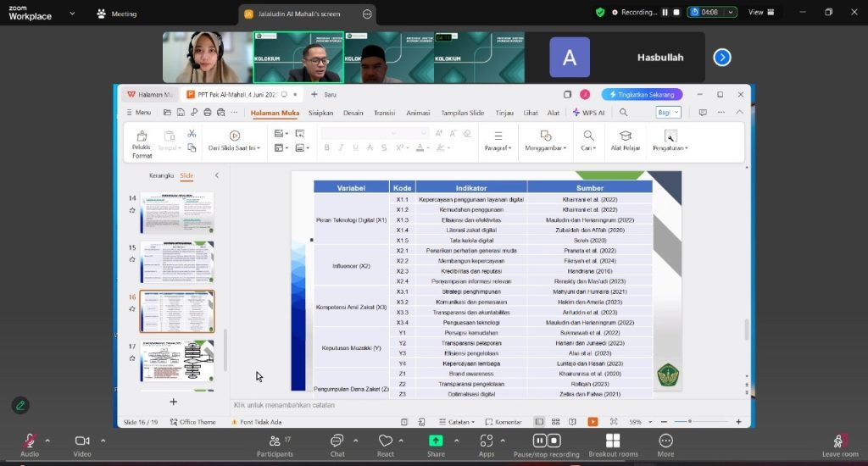Open Zoom Breakout rooms

tap(613, 441)
